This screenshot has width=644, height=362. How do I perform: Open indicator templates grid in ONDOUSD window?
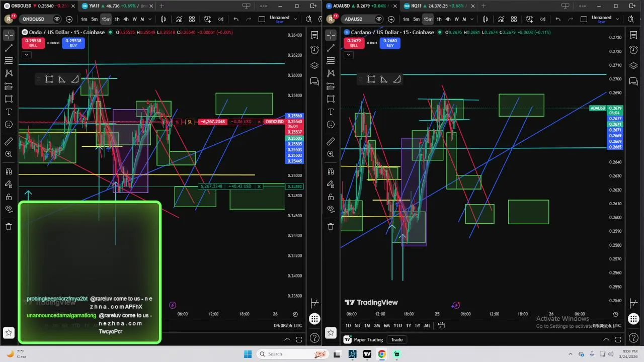click(x=192, y=19)
